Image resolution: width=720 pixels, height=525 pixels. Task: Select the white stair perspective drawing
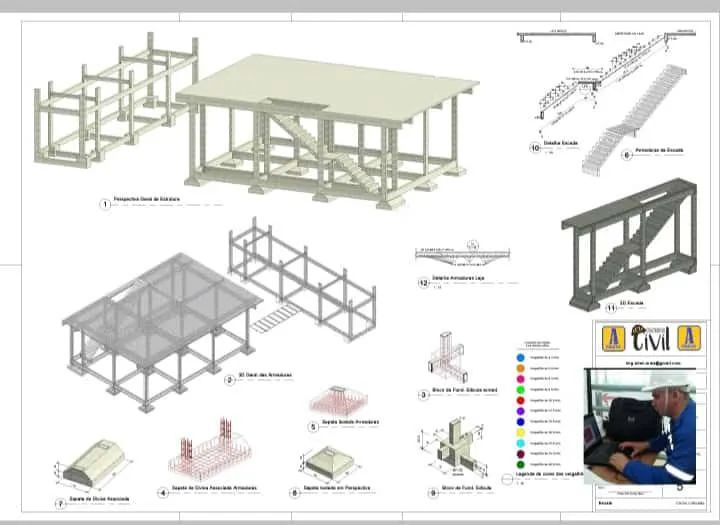tap(635, 119)
